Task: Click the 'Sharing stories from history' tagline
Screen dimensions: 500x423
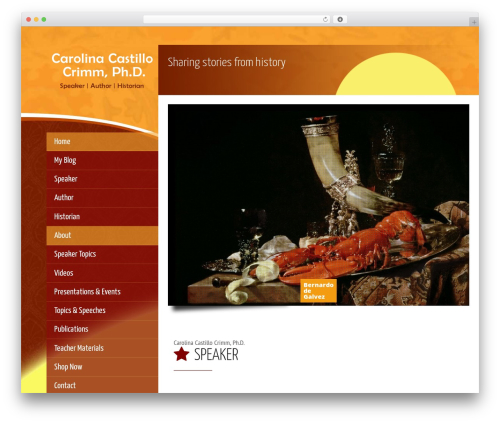Action: (x=226, y=62)
